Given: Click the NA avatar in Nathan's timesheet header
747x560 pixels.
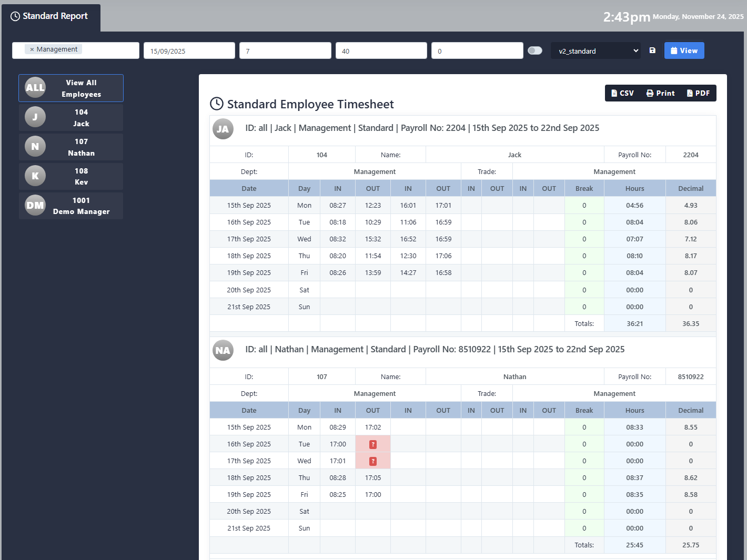Looking at the screenshot, I should click(x=223, y=350).
